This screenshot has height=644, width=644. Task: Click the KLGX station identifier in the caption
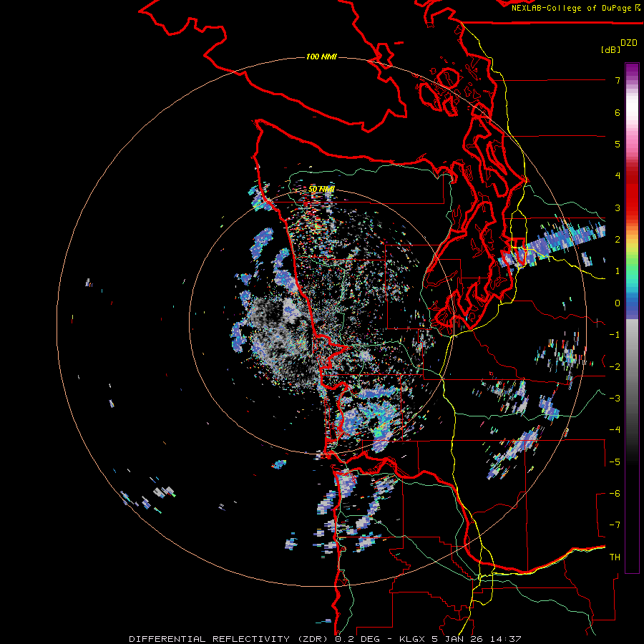click(411, 639)
